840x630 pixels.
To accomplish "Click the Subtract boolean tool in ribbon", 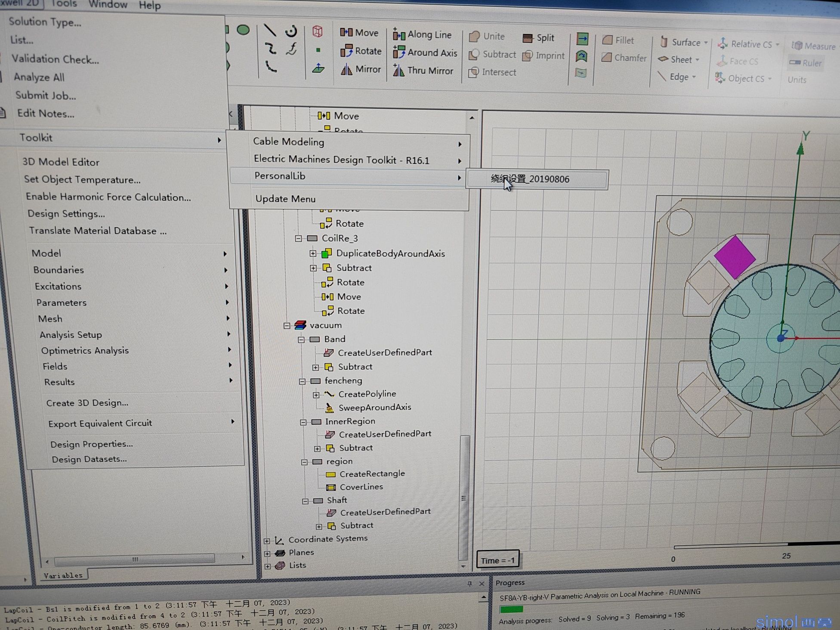I will point(492,54).
